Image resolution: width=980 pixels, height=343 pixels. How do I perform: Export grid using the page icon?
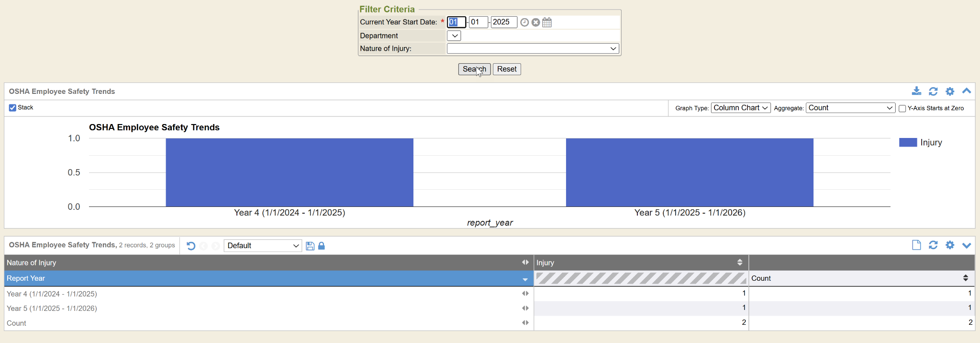(x=916, y=245)
